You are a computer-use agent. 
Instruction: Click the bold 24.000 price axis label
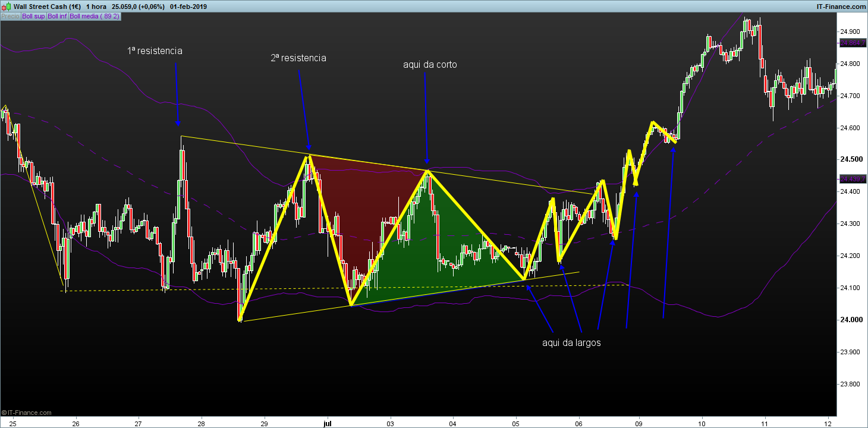(850, 320)
